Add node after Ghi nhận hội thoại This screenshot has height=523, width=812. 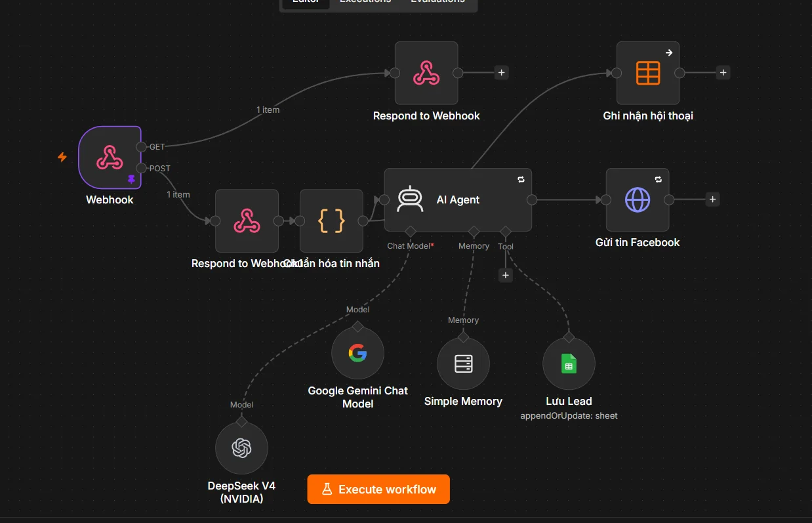point(723,73)
